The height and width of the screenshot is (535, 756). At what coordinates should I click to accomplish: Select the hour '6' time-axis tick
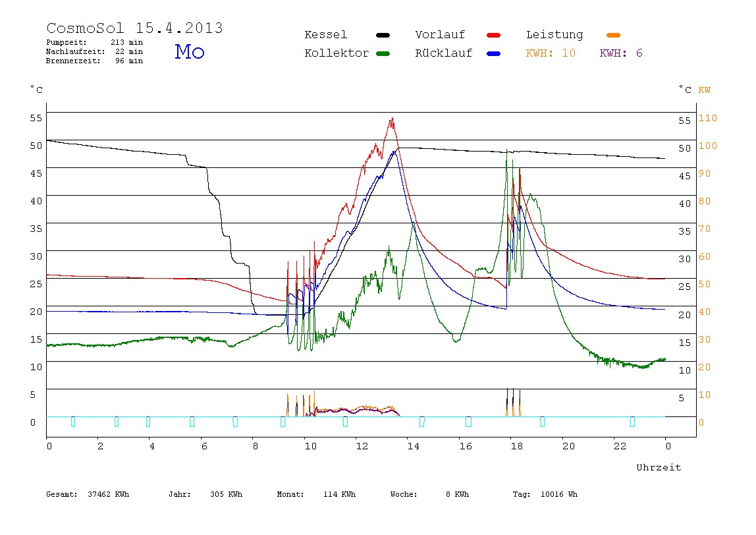point(204,446)
